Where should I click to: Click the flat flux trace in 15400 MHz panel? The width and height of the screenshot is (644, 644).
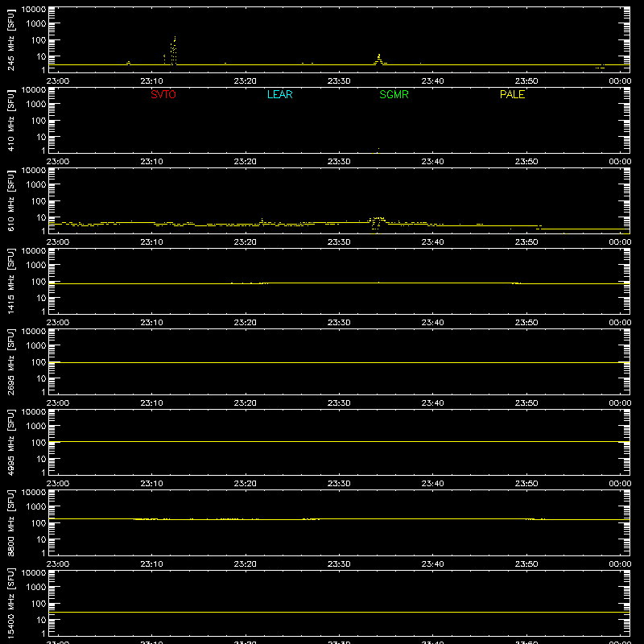coord(339,612)
